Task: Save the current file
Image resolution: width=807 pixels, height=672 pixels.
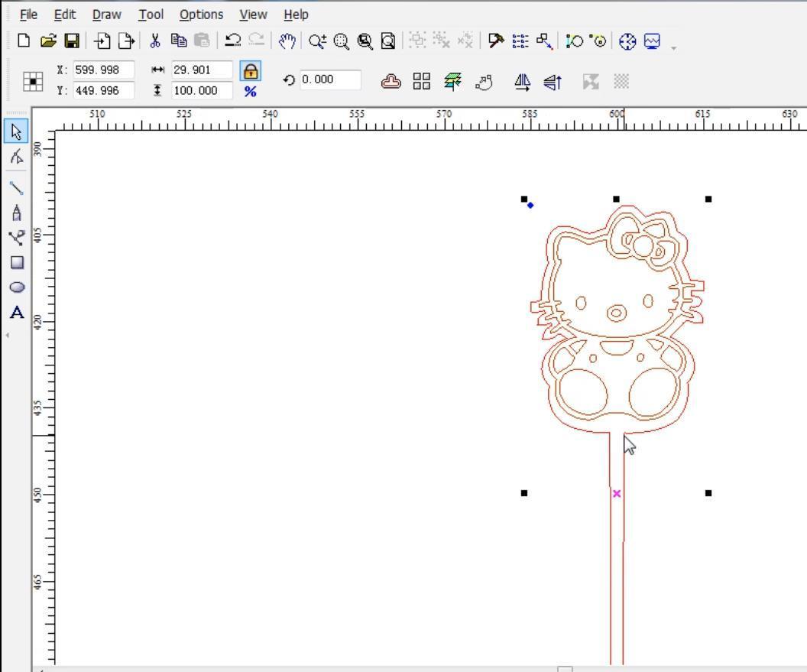Action: pos(73,42)
